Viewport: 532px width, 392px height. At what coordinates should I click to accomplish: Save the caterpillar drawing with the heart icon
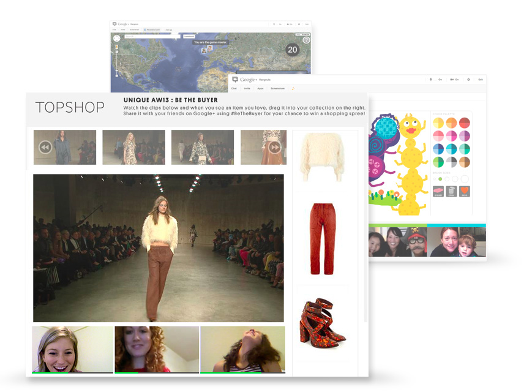click(464, 190)
